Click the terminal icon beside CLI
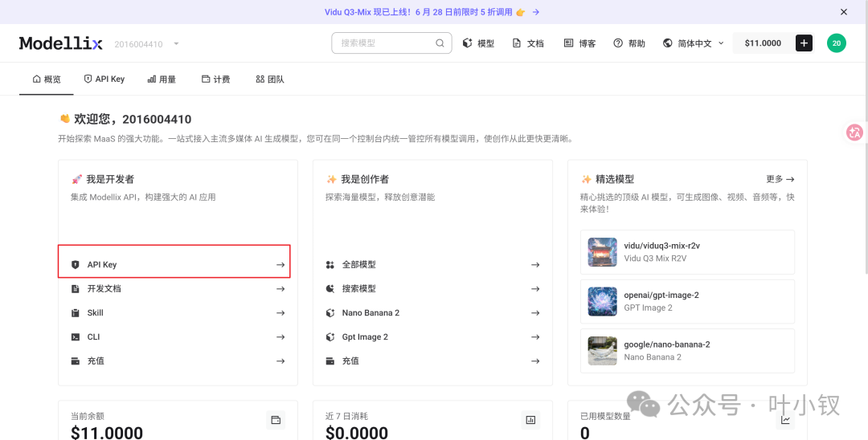Image resolution: width=868 pixels, height=440 pixels. (x=76, y=336)
